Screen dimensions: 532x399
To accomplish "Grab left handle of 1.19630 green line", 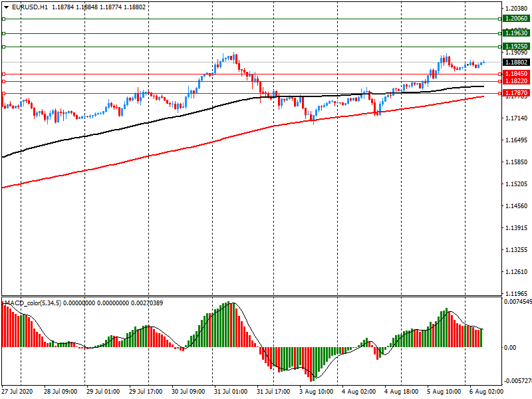I will (4, 34).
